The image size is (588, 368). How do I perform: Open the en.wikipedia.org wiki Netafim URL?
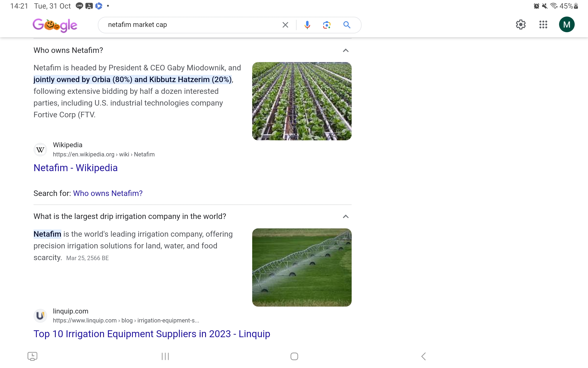[x=104, y=154]
